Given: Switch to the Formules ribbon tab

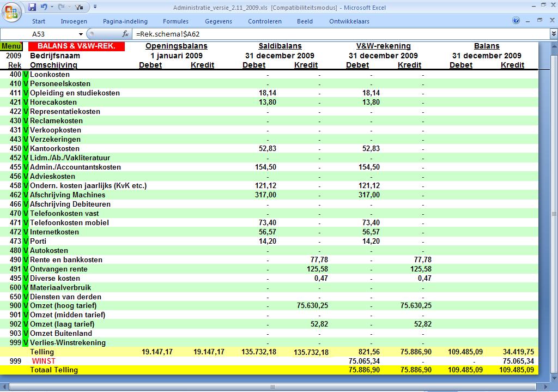Looking at the screenshot, I should point(175,21).
